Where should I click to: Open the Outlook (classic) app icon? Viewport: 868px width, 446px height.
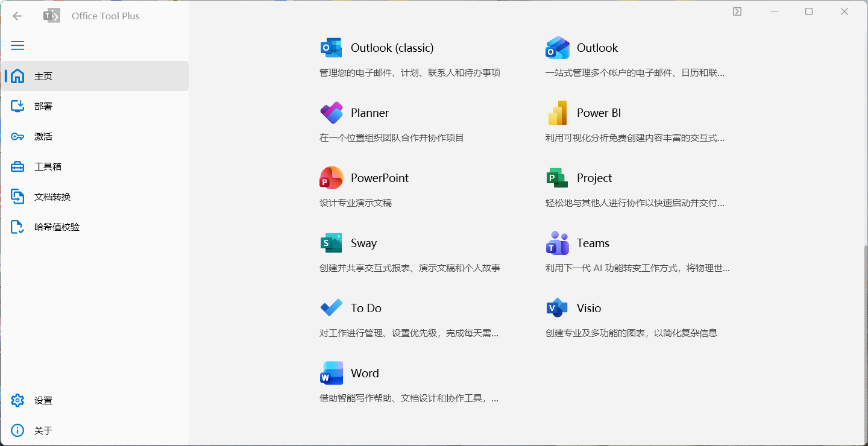pyautogui.click(x=331, y=48)
